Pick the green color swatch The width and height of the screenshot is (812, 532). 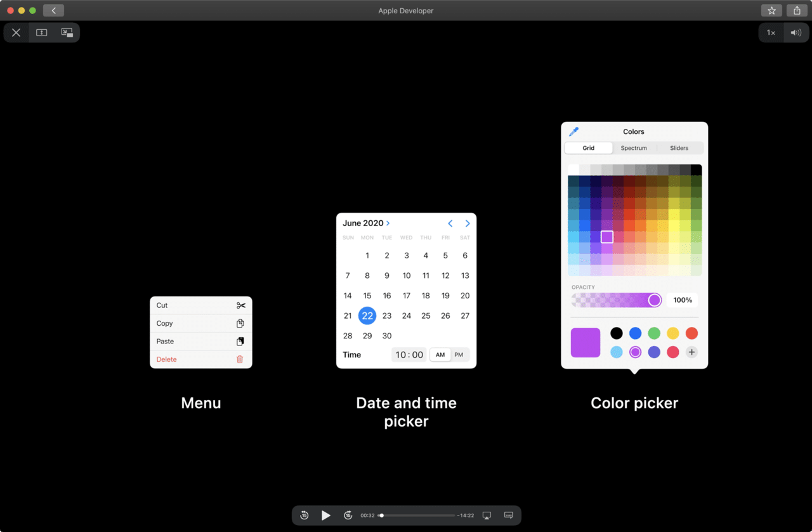pos(654,333)
